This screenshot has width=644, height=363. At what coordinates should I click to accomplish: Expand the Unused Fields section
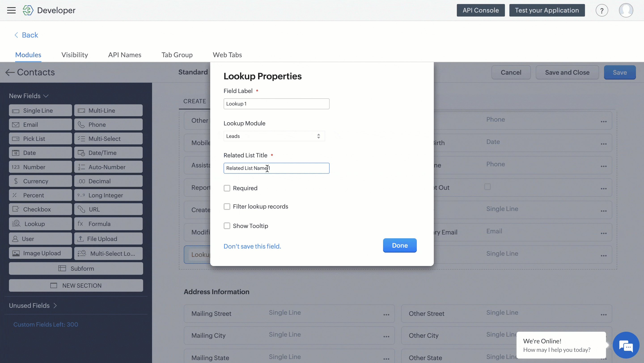(x=33, y=306)
